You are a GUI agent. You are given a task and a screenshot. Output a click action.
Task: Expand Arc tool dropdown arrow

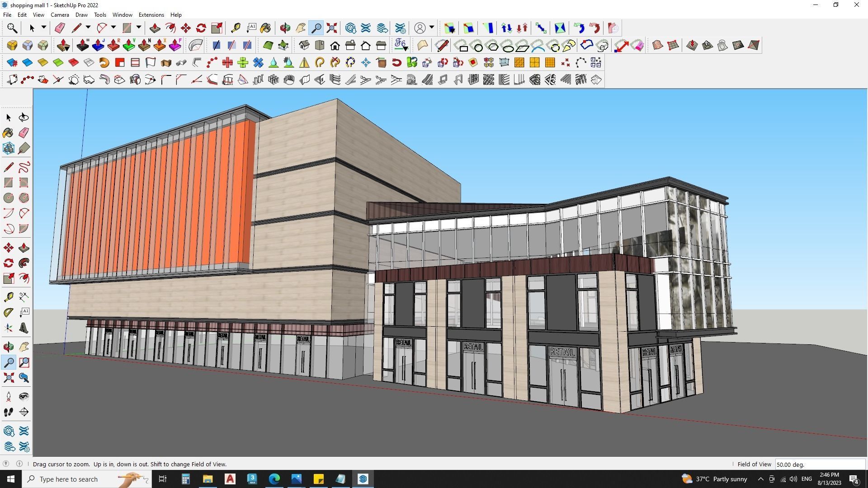[x=113, y=28]
